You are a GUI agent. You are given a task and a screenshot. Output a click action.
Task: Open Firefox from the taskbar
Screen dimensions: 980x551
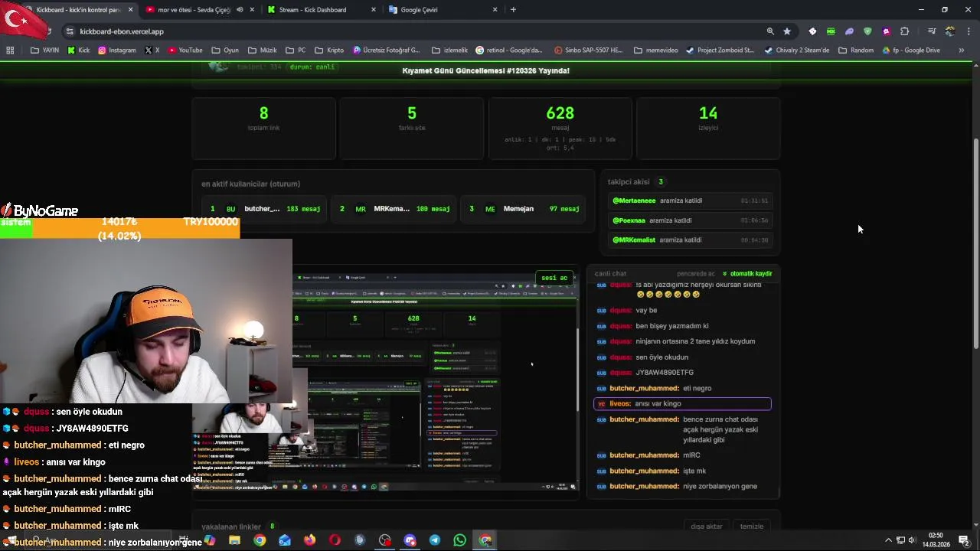pyautogui.click(x=309, y=540)
